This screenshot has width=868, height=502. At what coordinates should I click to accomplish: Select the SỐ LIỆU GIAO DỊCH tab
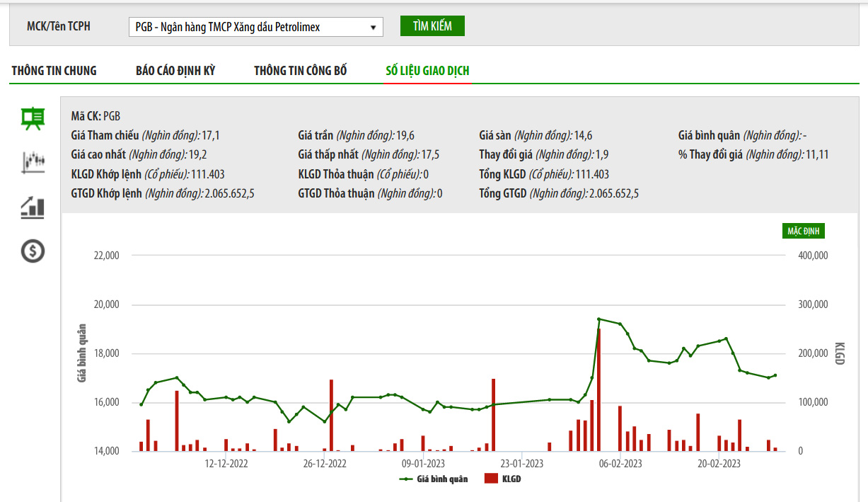point(427,71)
